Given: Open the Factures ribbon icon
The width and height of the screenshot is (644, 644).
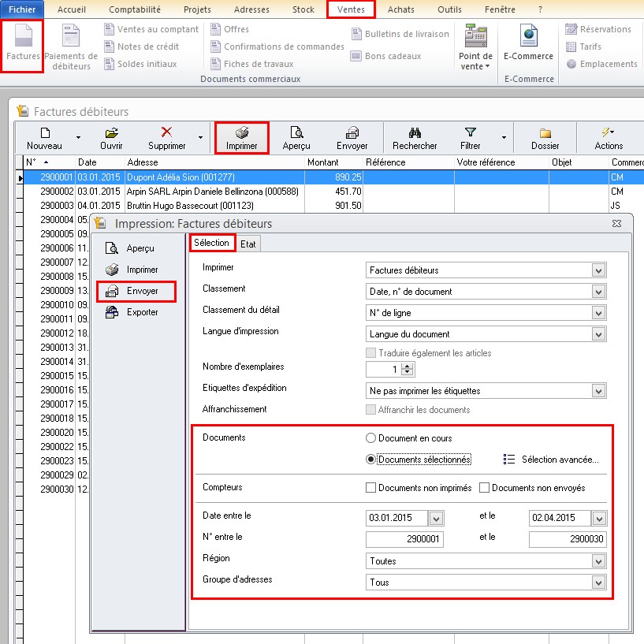Looking at the screenshot, I should tap(23, 42).
